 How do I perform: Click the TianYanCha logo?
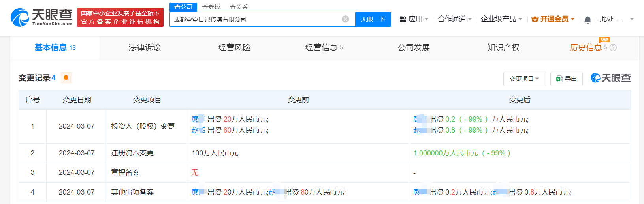coord(41,18)
